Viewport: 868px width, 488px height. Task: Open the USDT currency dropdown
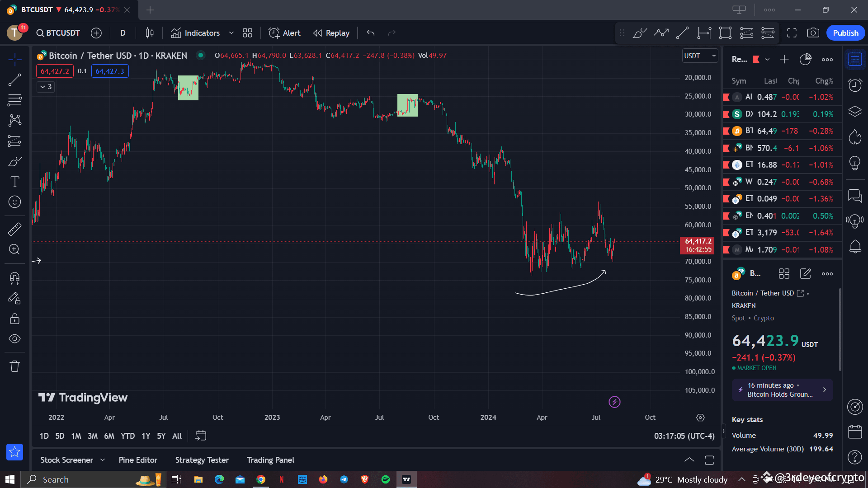point(700,56)
